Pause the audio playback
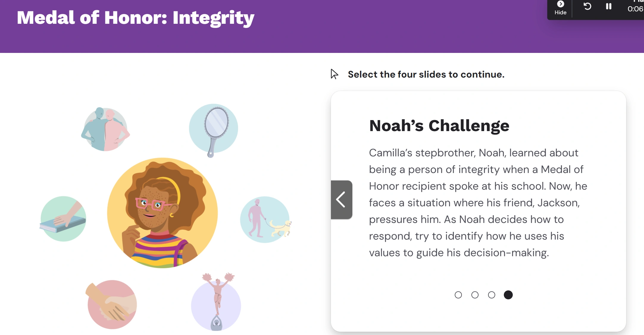Image resolution: width=644 pixels, height=335 pixels. click(x=609, y=7)
